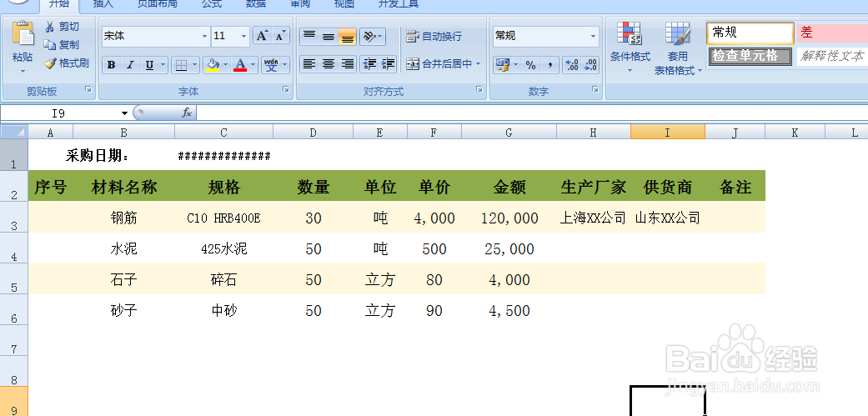The height and width of the screenshot is (416, 868).
Task: Expand the font color dropdown arrow
Action: (x=253, y=65)
